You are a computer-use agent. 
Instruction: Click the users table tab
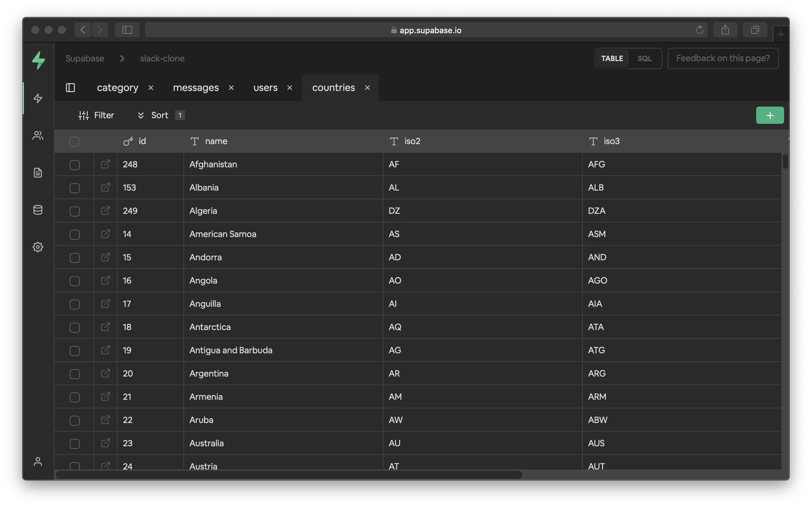[265, 87]
